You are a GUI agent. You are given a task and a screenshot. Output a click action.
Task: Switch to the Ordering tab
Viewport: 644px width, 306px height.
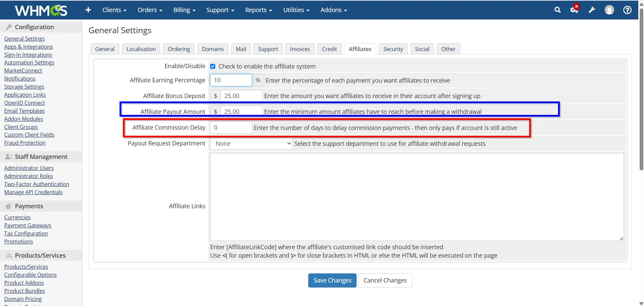coord(179,49)
